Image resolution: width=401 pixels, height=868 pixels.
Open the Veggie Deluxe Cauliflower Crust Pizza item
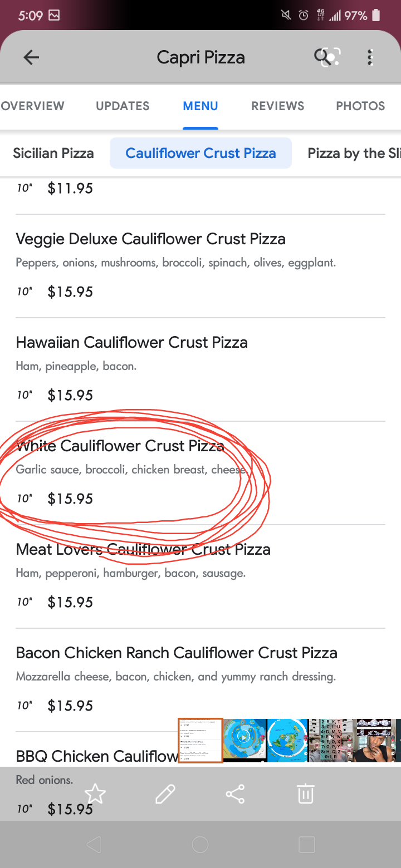click(x=150, y=239)
